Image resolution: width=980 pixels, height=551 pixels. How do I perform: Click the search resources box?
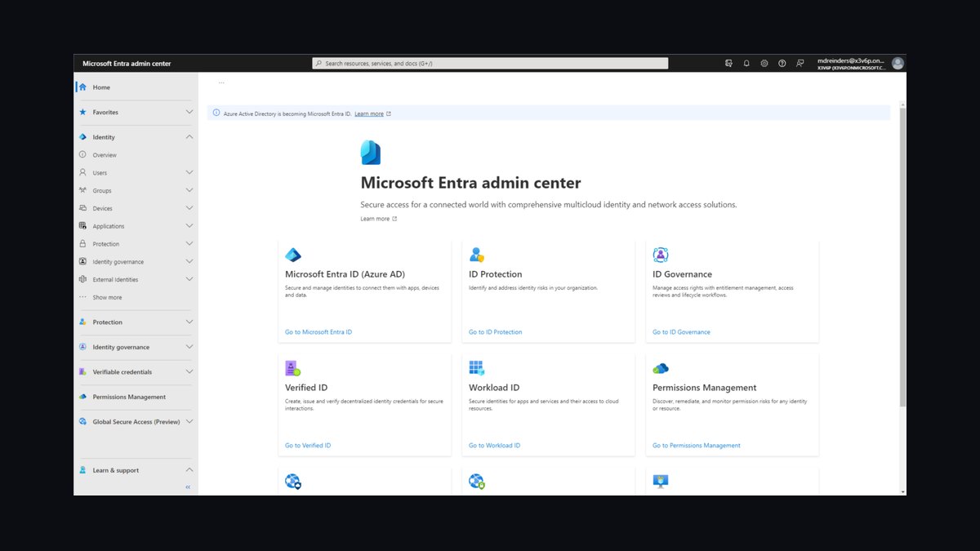point(490,63)
